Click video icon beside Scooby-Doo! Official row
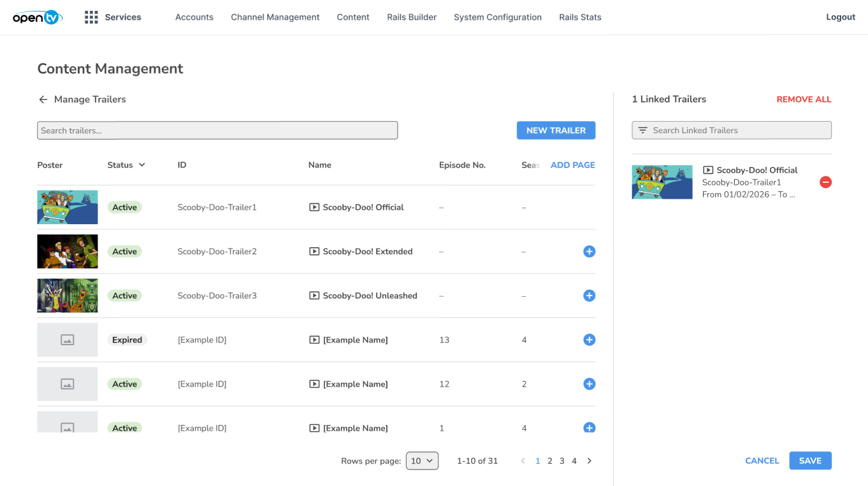The image size is (868, 486). 314,207
